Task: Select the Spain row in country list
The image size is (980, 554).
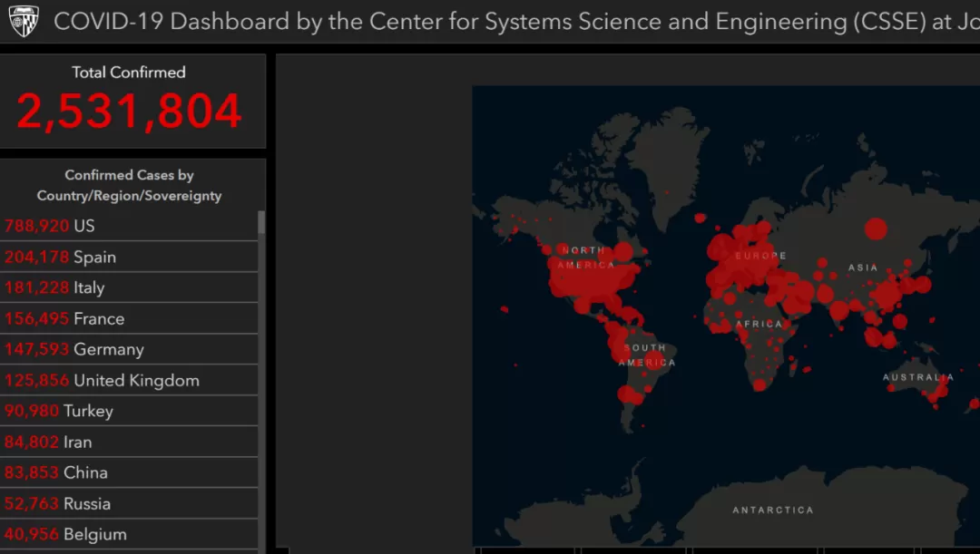Action: tap(129, 257)
